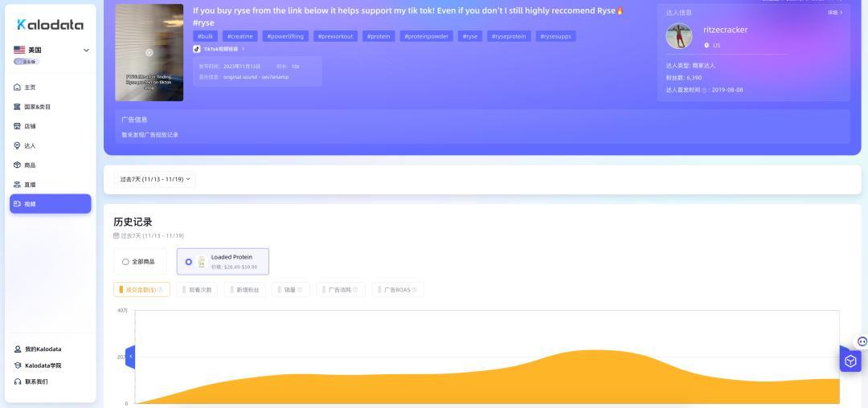This screenshot has height=408, width=868.
Task: Click the help icon next to 广告ROAS
Action: [x=414, y=290]
